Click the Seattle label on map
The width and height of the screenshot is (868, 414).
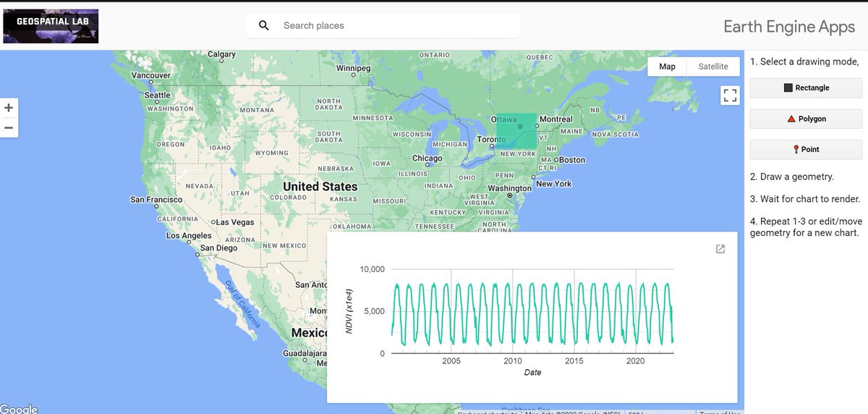[158, 95]
